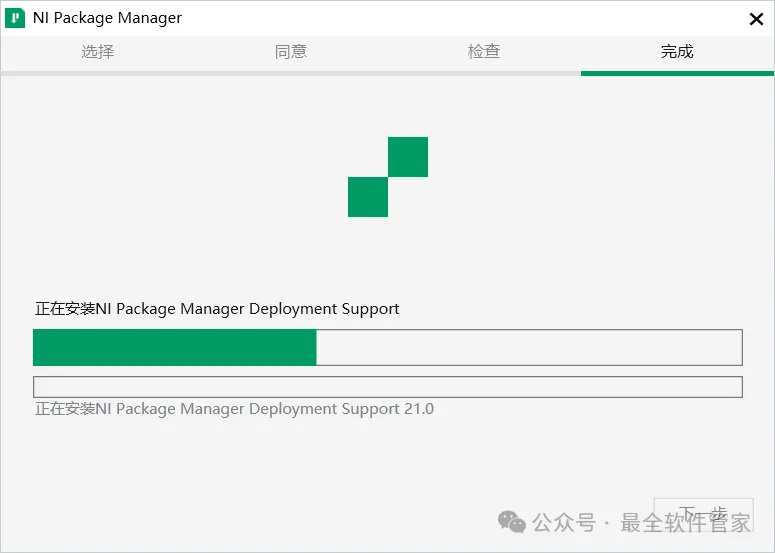Select the 完成 tab
The width and height of the screenshot is (775, 553).
(677, 52)
